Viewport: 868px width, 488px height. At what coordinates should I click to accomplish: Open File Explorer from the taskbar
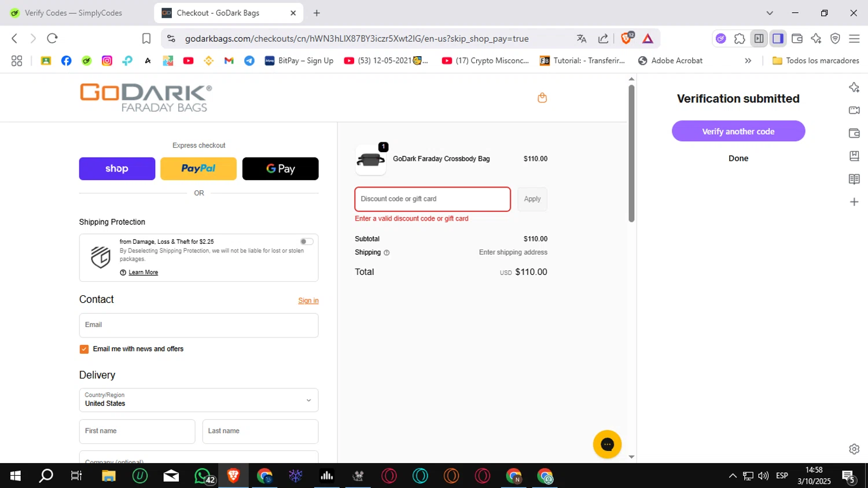tap(109, 476)
